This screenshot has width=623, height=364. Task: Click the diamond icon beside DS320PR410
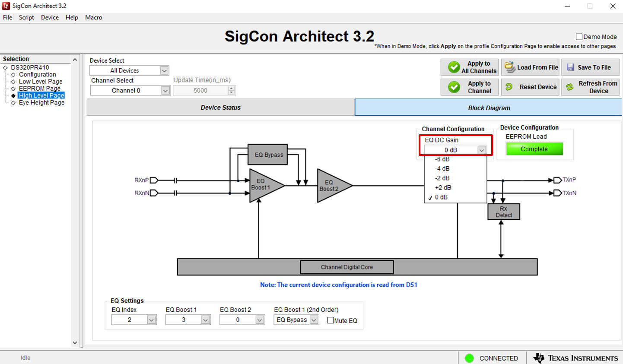tap(6, 67)
